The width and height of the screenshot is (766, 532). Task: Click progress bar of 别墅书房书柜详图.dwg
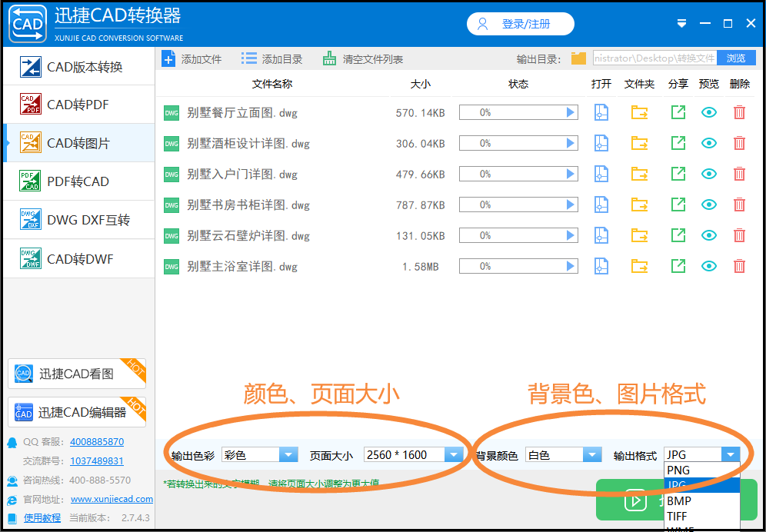518,204
